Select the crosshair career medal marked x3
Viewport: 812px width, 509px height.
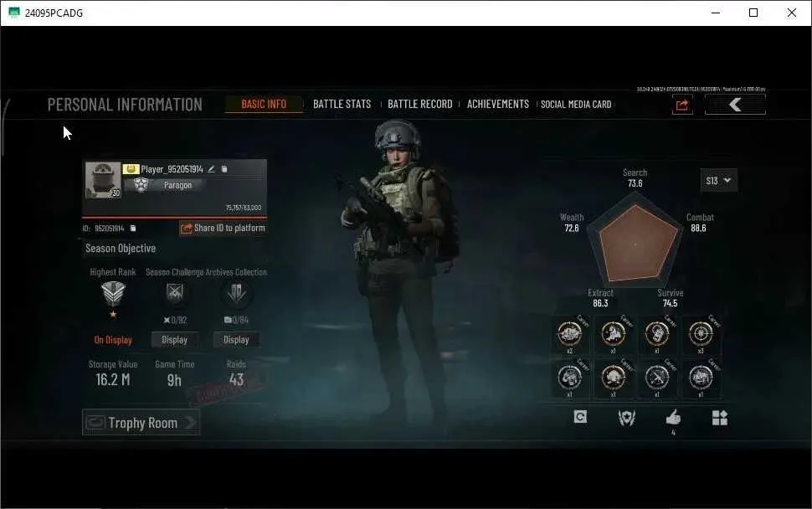(x=701, y=335)
